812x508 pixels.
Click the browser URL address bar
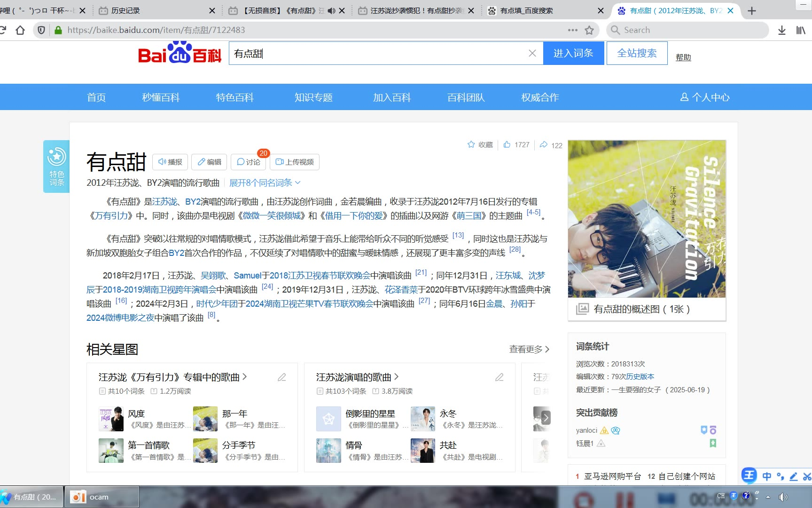point(315,30)
